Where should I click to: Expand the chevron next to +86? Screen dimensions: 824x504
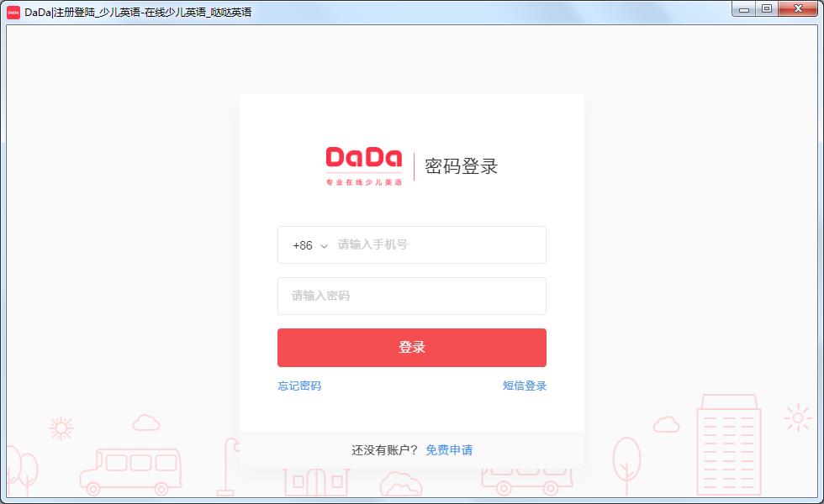[x=324, y=245]
